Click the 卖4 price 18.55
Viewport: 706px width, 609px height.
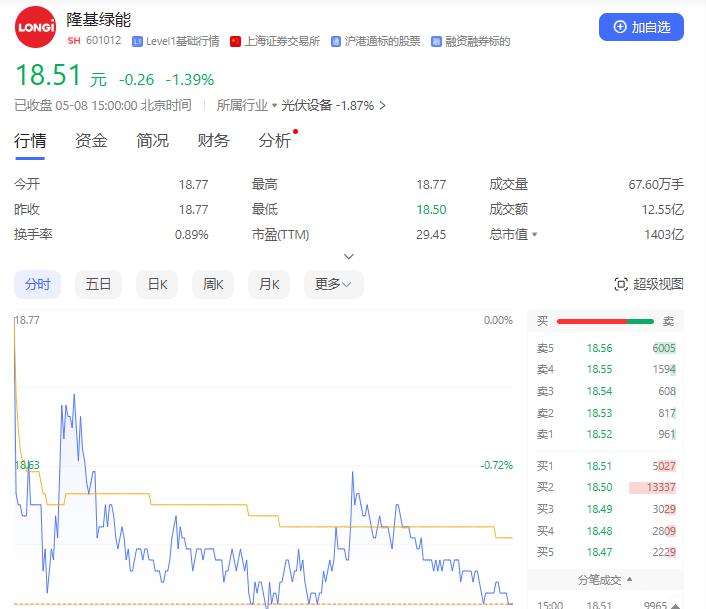599,370
